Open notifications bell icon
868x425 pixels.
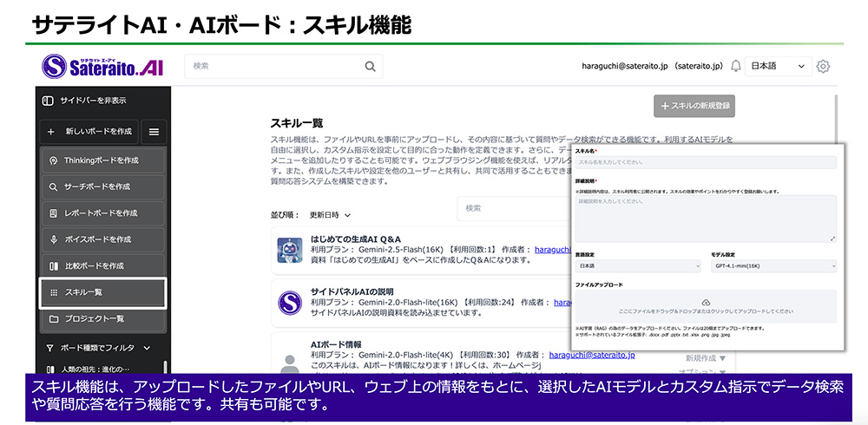point(736,67)
